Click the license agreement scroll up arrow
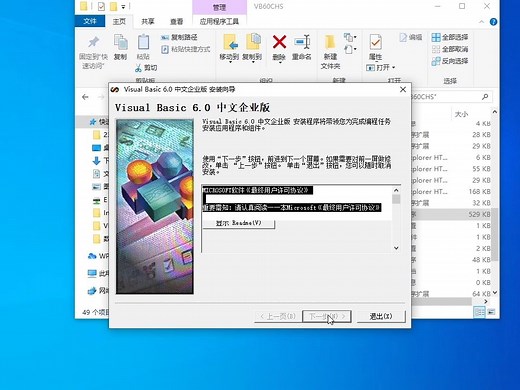The width and height of the screenshot is (520, 390). (x=396, y=190)
